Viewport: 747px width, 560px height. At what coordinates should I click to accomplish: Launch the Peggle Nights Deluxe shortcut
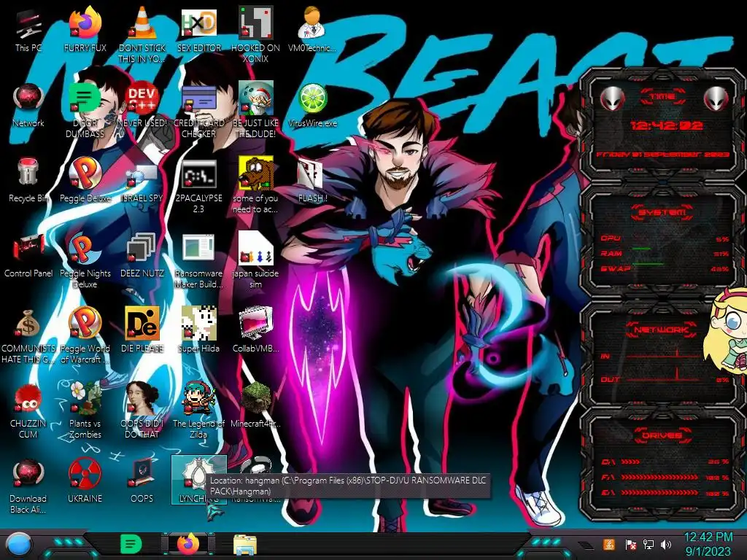coord(85,260)
